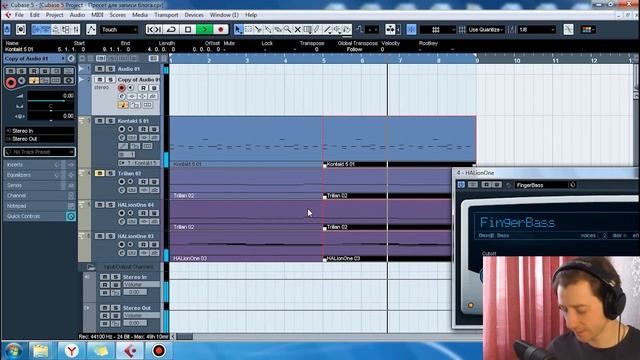Viewport: 640px width, 360px height.
Task: Click bar 10 in the timeline ruler
Action: 517,60
